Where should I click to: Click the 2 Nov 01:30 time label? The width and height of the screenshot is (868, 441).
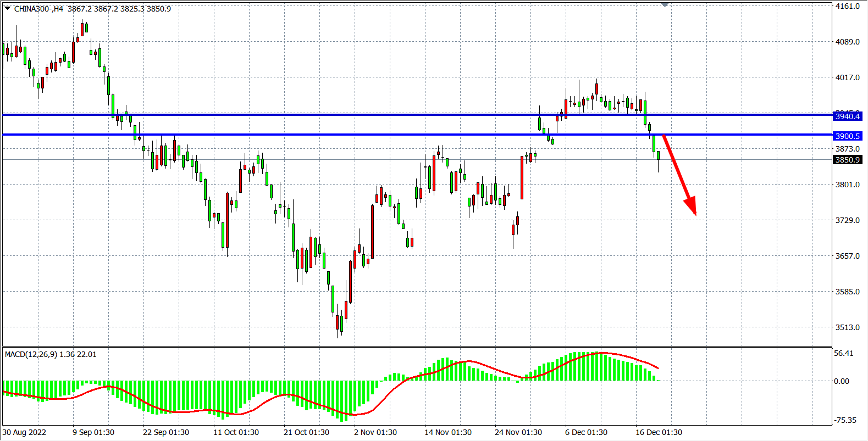(x=375, y=432)
